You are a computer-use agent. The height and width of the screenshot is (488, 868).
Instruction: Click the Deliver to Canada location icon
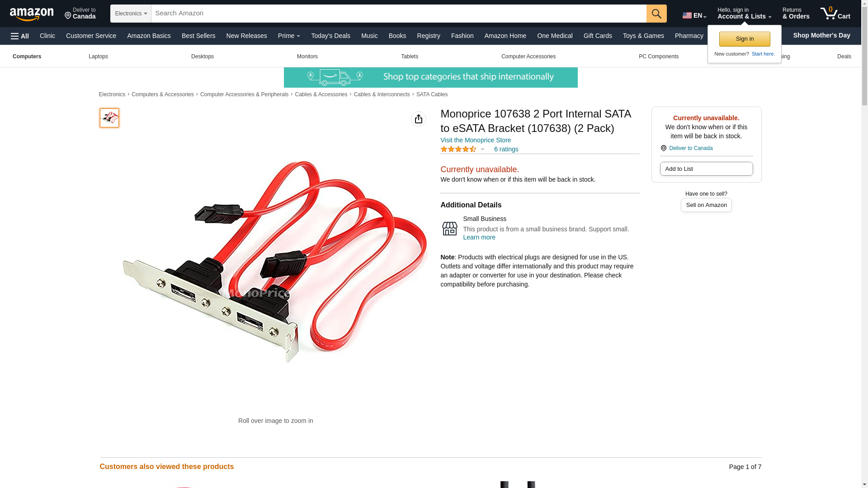664,148
